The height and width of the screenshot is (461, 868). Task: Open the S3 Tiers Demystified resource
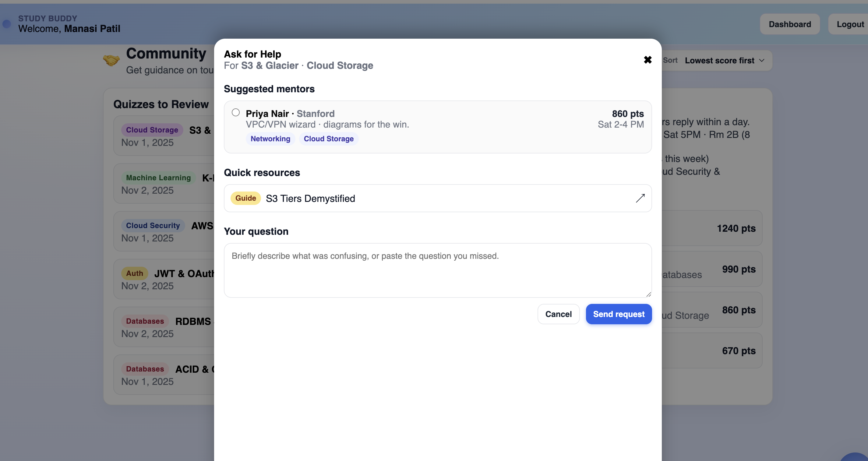[x=310, y=199]
